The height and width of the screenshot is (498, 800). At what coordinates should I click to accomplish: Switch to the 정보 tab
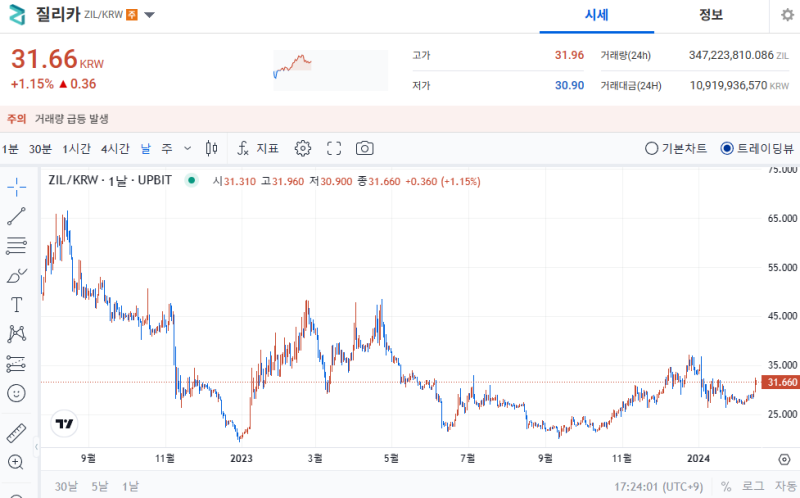711,15
